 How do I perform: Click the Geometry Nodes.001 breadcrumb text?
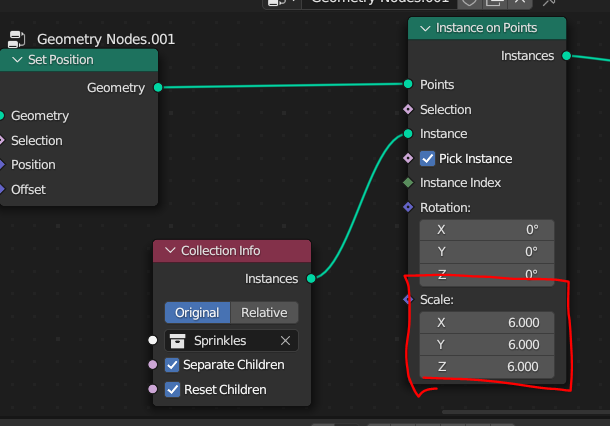(106, 39)
